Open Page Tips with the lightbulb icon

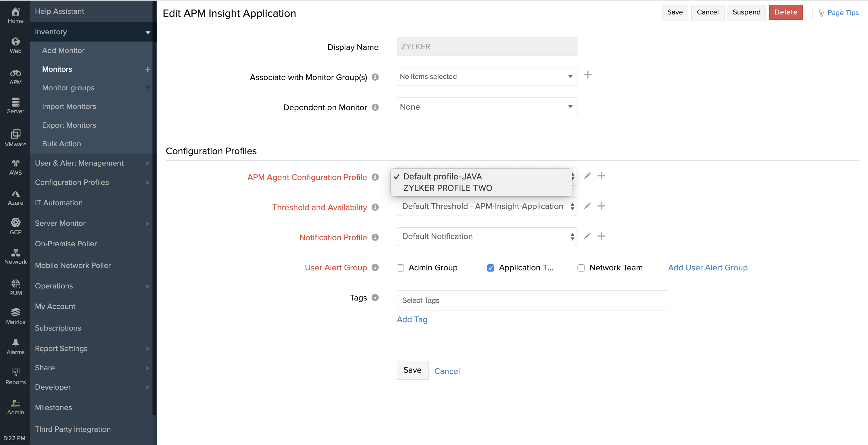tap(822, 13)
